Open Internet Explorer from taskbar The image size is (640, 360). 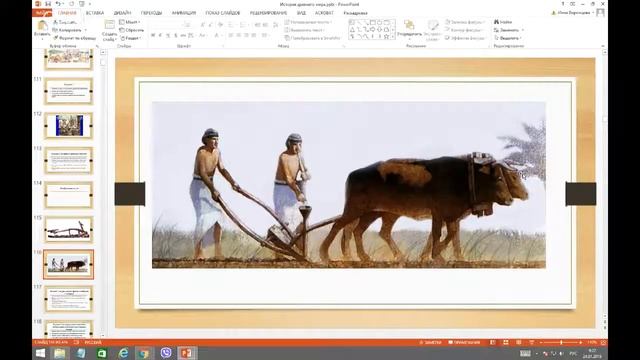pyautogui.click(x=123, y=353)
